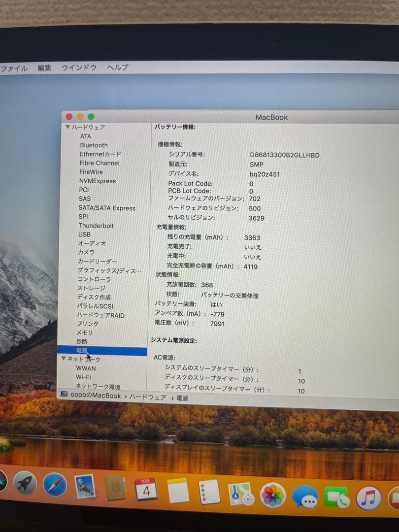Open Mail stamp icon in Dock

(x=85, y=486)
